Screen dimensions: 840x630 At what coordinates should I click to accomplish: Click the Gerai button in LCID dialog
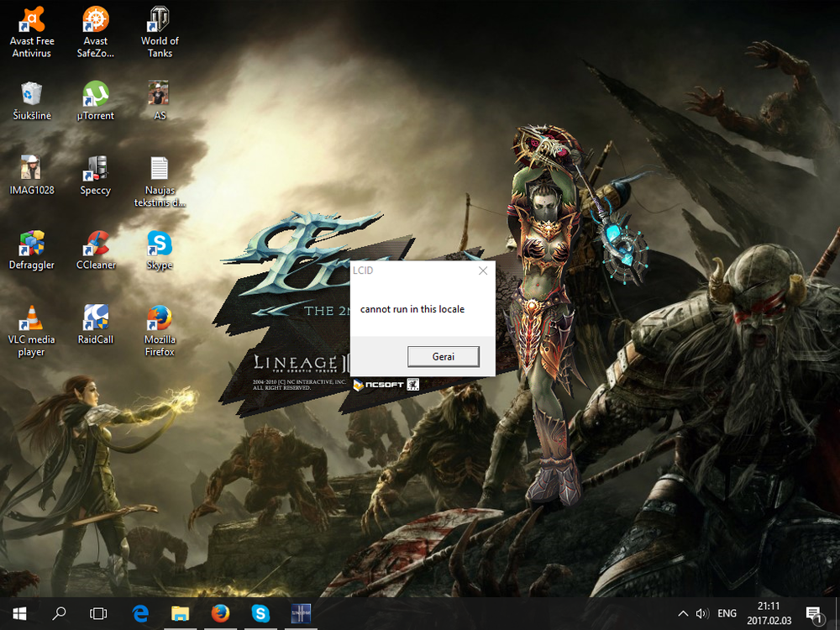tap(443, 357)
